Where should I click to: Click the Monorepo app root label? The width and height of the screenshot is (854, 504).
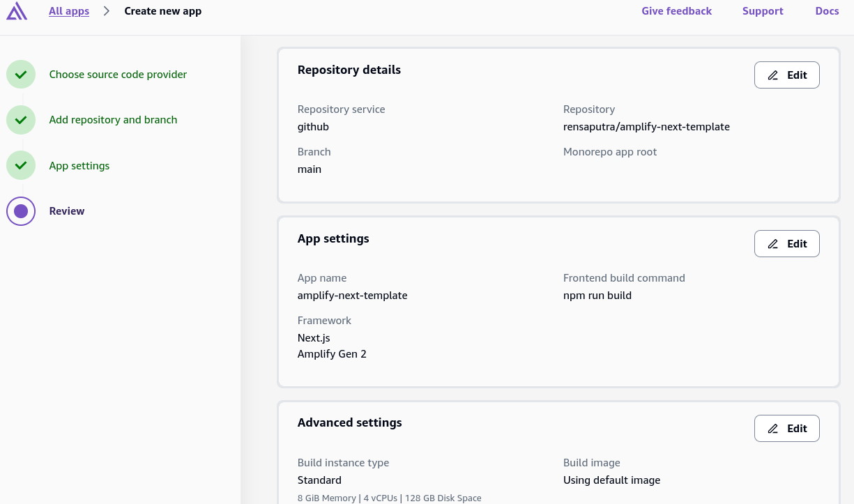610,152
